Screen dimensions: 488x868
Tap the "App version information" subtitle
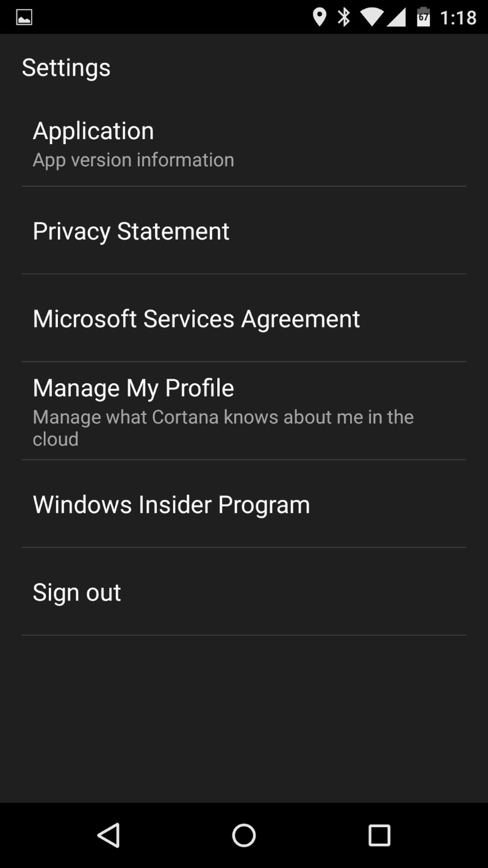coord(134,160)
